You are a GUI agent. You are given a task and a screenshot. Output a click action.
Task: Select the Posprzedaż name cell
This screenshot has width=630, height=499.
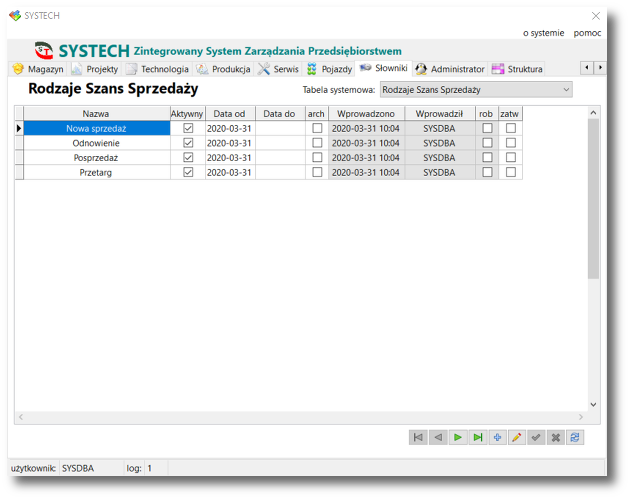pos(96,157)
